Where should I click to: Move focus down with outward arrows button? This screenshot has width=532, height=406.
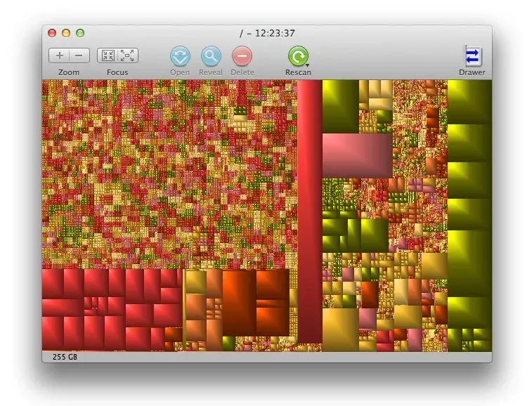[127, 55]
